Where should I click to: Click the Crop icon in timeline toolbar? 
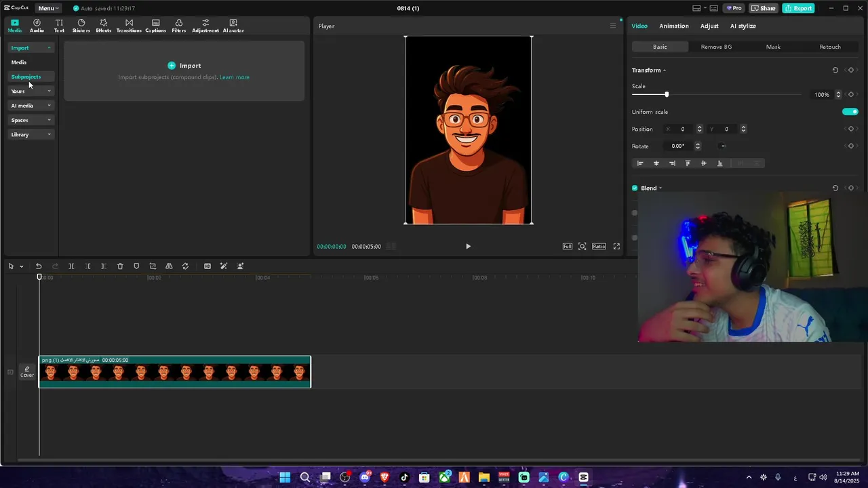pos(153,266)
